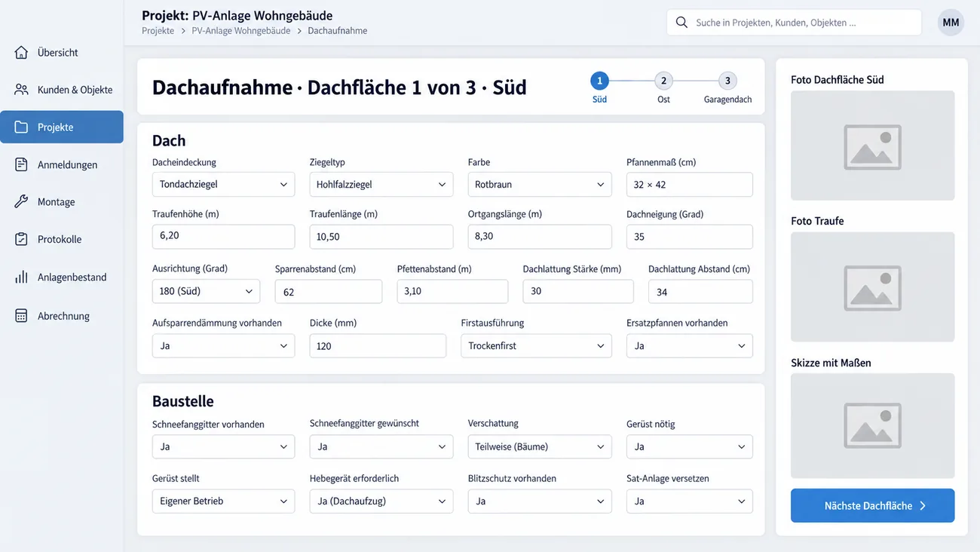Open the Ausrichtung (Grad) dropdown
This screenshot has height=552, width=980.
click(206, 291)
